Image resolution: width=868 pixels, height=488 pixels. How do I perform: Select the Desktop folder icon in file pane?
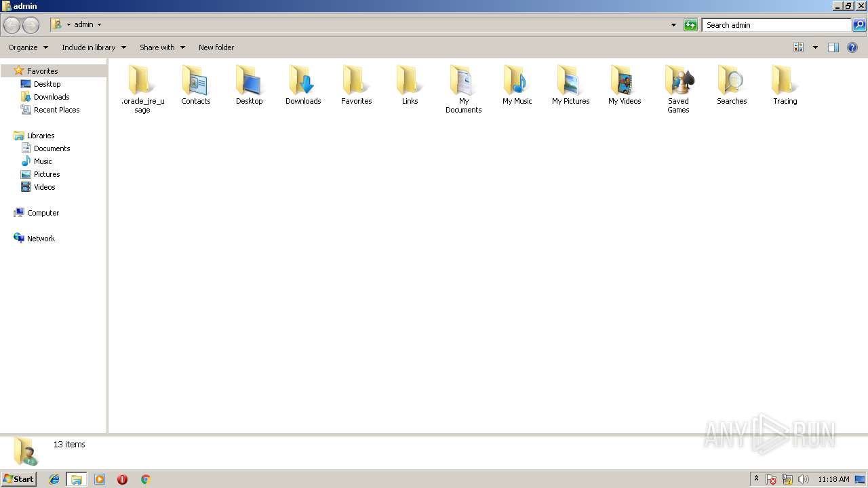tap(250, 85)
